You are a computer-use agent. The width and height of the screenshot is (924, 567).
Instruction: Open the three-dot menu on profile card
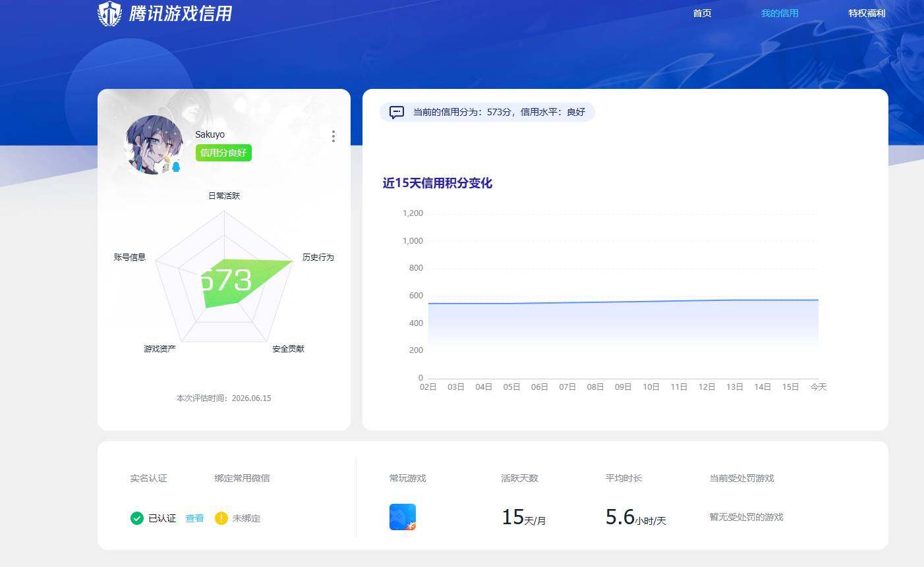click(x=333, y=136)
